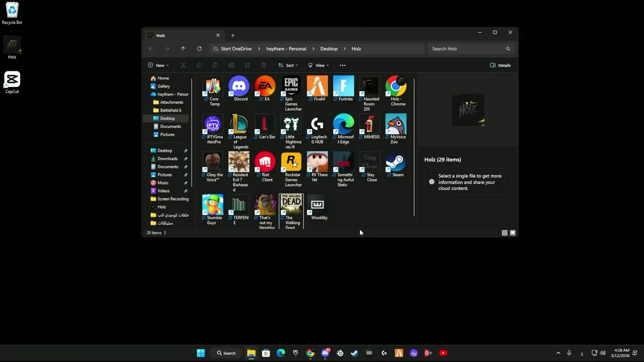Open the CapCut desktop shortcut
This screenshot has width=644, height=362.
tap(12, 82)
